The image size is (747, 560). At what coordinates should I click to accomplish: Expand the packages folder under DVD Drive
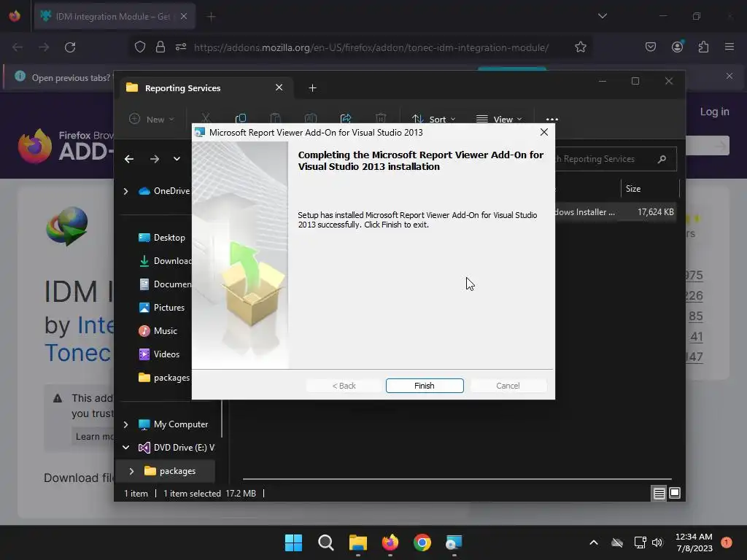coord(132,471)
